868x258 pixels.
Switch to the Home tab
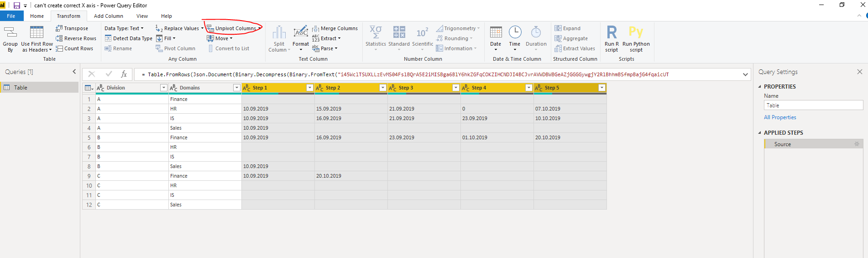pyautogui.click(x=37, y=16)
